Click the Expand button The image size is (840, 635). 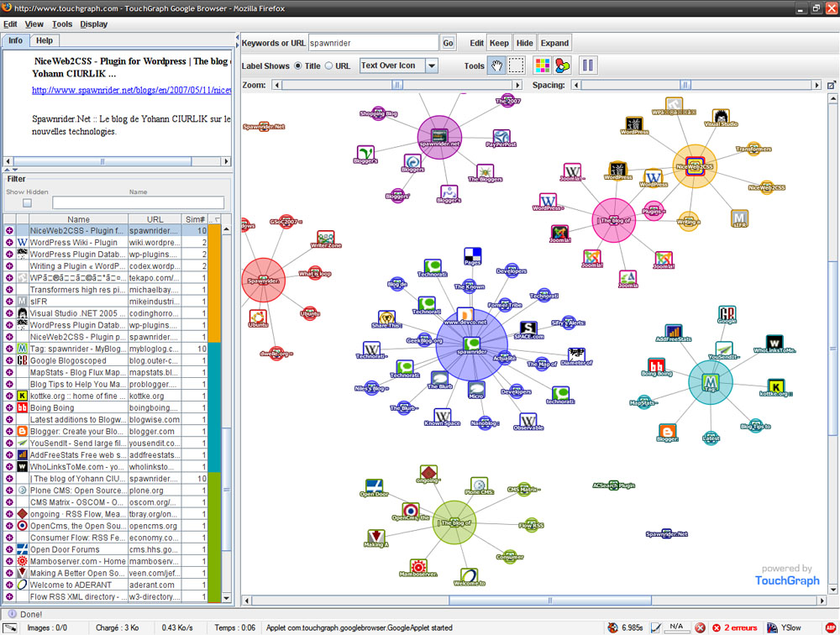tap(554, 43)
